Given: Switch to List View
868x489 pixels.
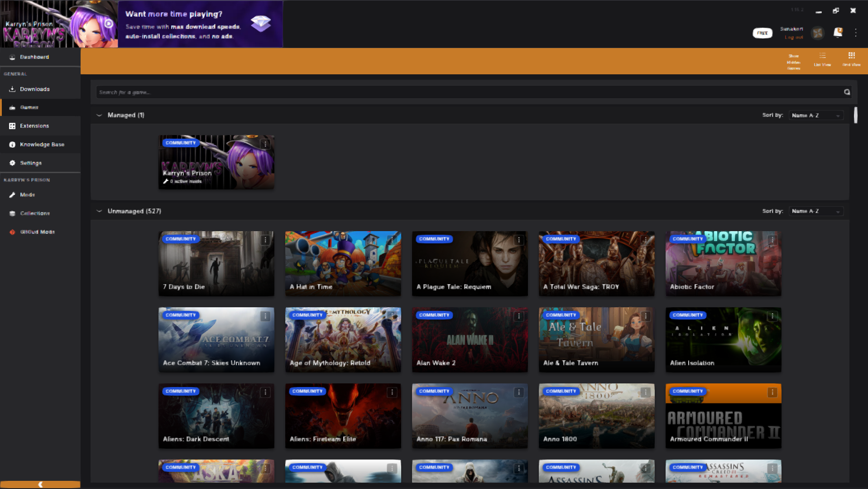Looking at the screenshot, I should [x=822, y=59].
